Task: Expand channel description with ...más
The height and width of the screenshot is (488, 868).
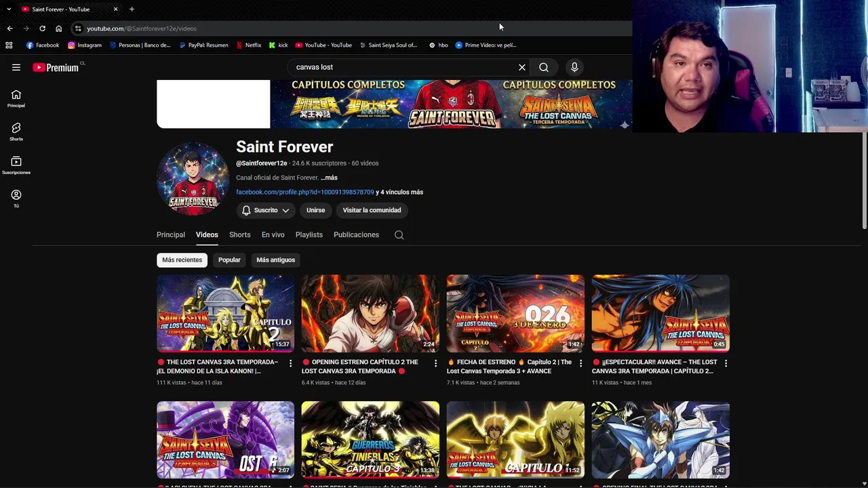Action: [x=329, y=178]
